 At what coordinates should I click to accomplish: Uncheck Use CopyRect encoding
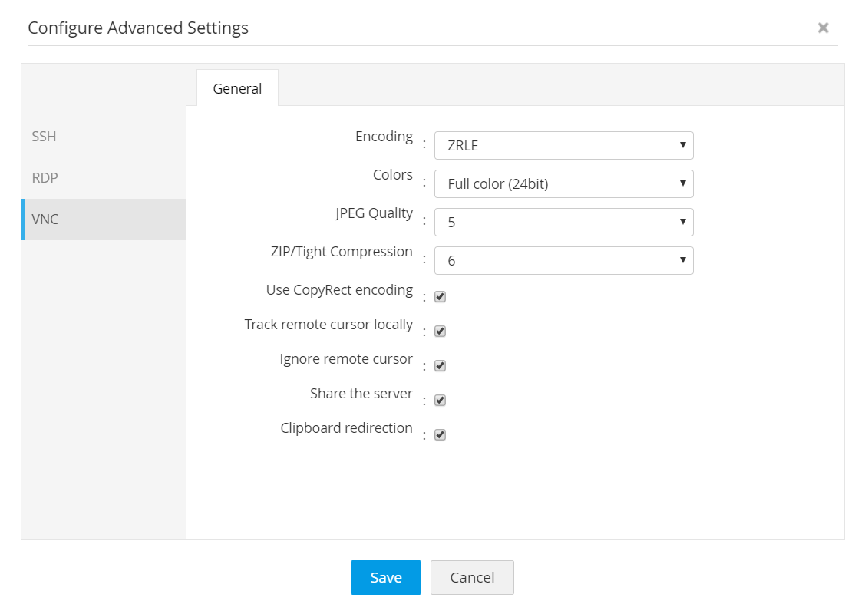click(441, 297)
